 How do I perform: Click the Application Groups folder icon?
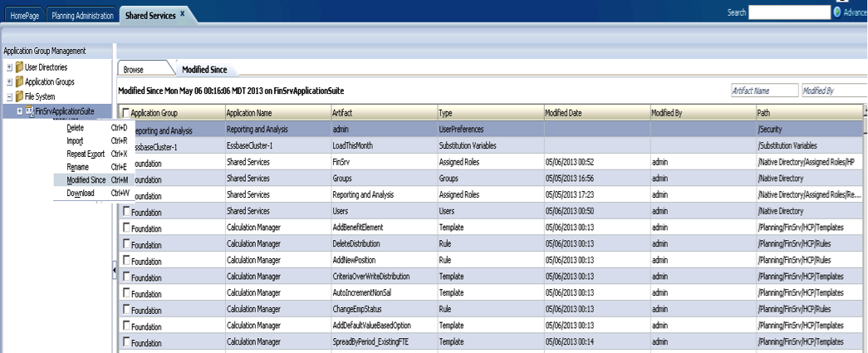pyautogui.click(x=19, y=82)
